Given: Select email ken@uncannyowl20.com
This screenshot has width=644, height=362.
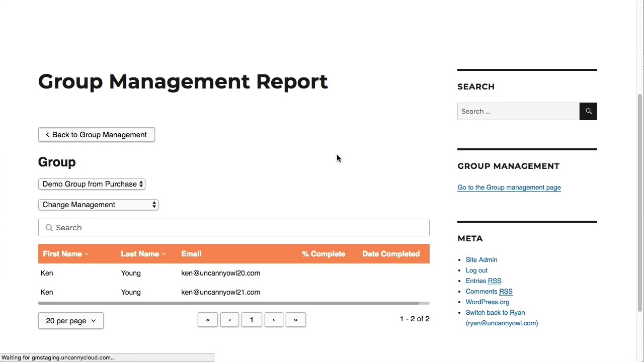Looking at the screenshot, I should click(220, 273).
